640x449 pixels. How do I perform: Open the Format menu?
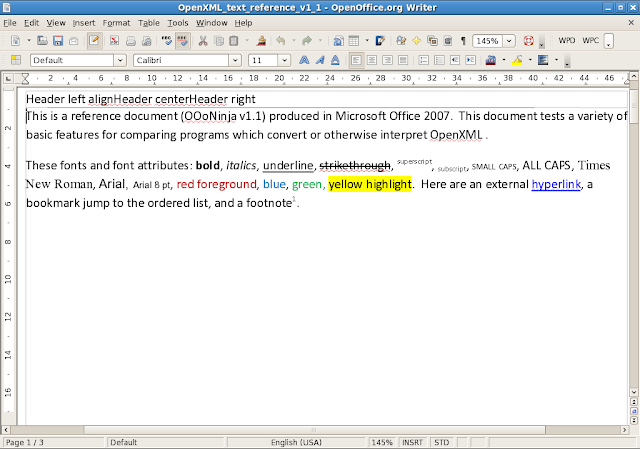pyautogui.click(x=116, y=22)
